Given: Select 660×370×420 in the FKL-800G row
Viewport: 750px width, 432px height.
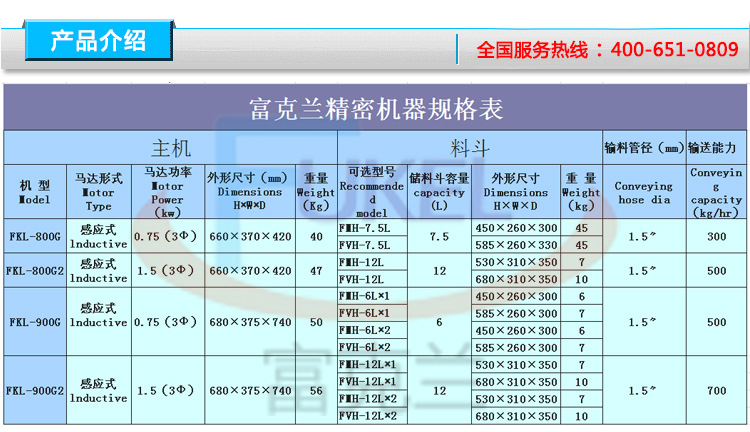Looking at the screenshot, I should click(x=250, y=236).
